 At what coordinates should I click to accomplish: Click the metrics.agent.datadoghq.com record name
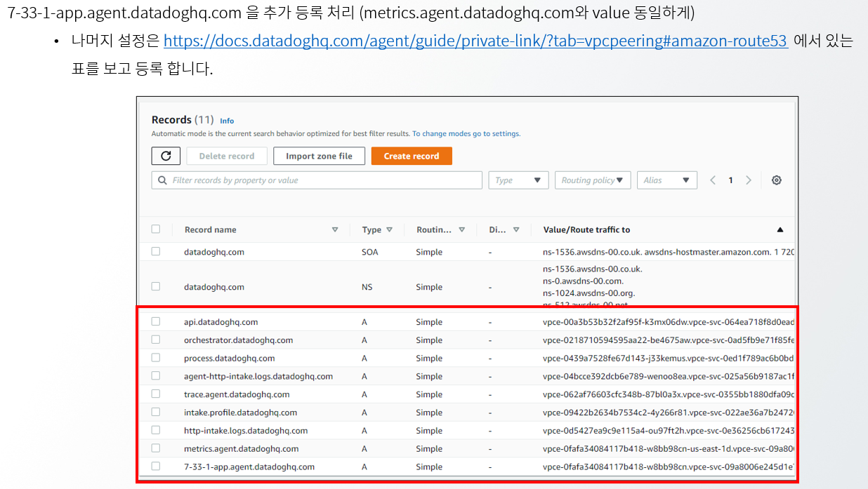point(241,449)
